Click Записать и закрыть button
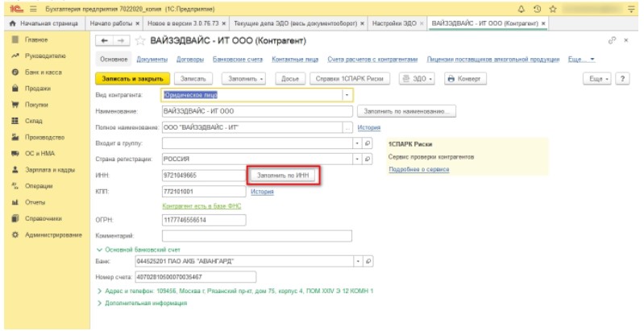Image resolution: width=644 pixels, height=331 pixels. [132, 79]
